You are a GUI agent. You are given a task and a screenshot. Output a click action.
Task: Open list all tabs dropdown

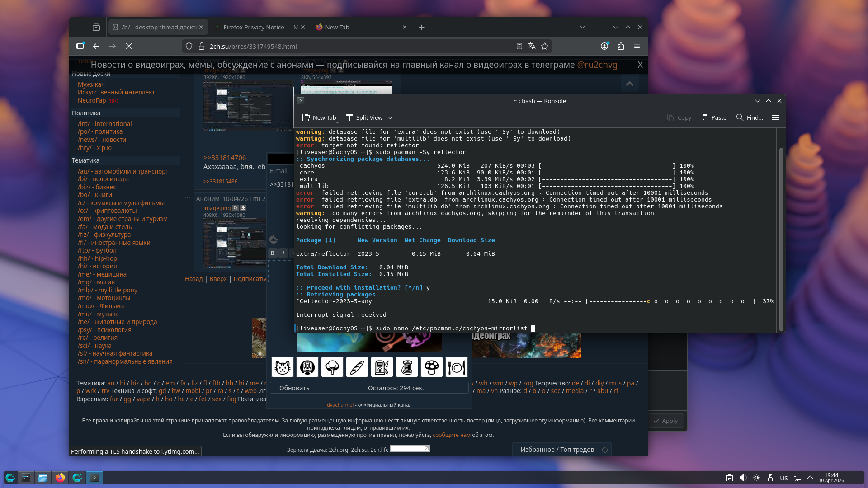coord(583,27)
